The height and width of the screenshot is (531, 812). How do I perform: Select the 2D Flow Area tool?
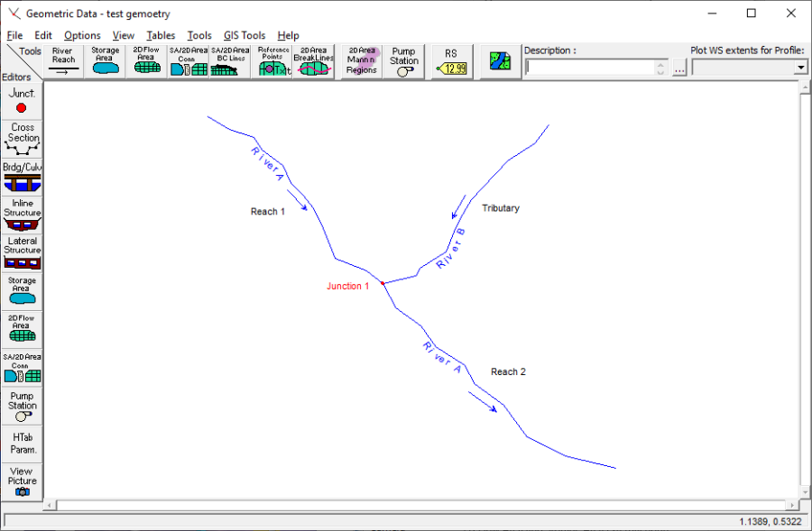[146, 60]
